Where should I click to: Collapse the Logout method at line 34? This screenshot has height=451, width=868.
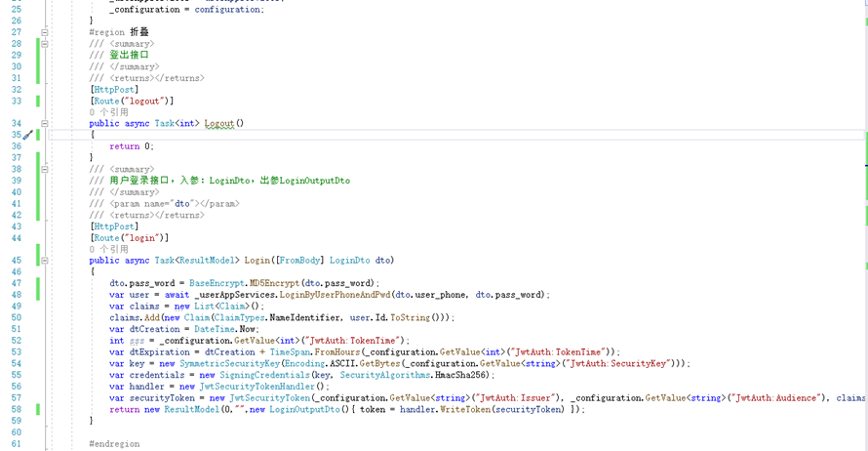[x=45, y=124]
